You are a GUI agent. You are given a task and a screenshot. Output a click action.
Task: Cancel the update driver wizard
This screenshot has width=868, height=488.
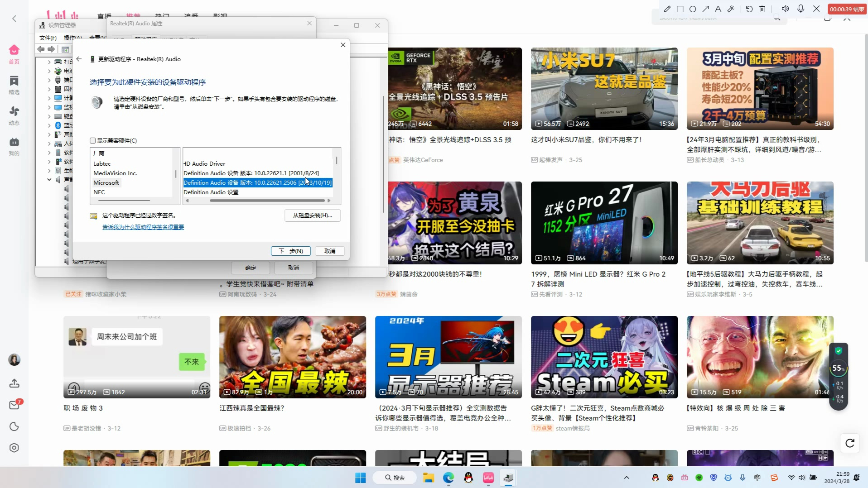click(x=330, y=251)
